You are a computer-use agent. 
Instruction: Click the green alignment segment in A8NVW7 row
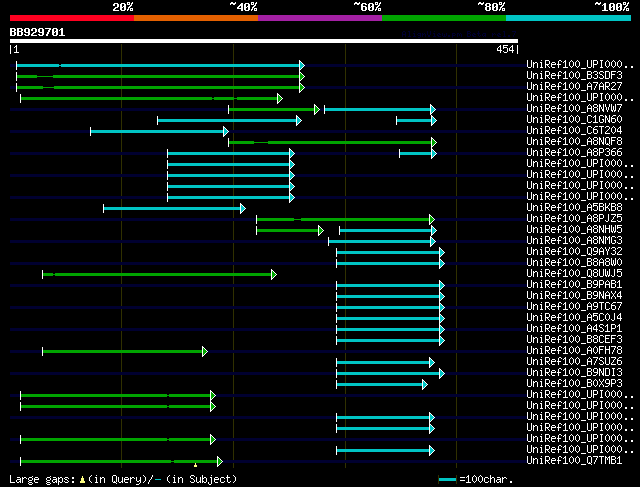272,109
